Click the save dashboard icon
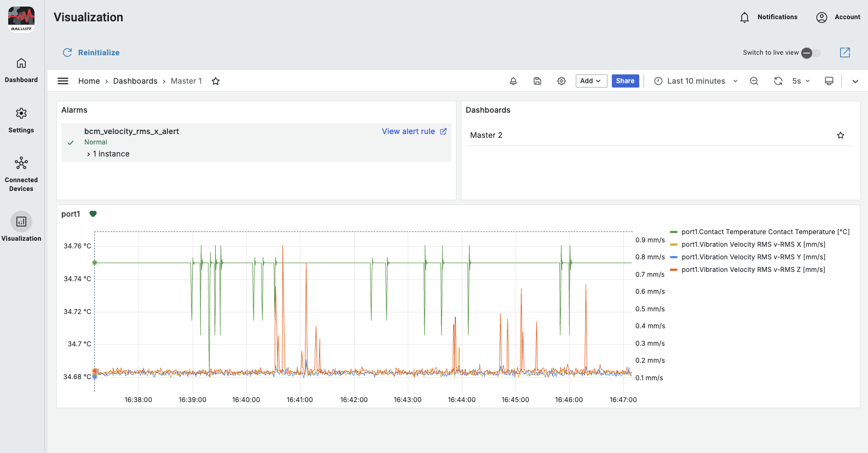The width and height of the screenshot is (868, 453). click(x=537, y=81)
